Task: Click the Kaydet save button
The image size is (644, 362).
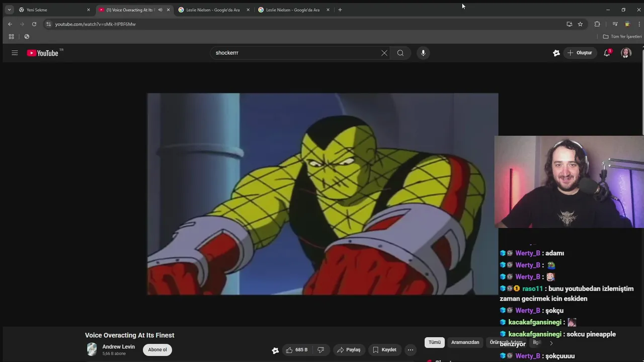Action: pyautogui.click(x=385, y=350)
